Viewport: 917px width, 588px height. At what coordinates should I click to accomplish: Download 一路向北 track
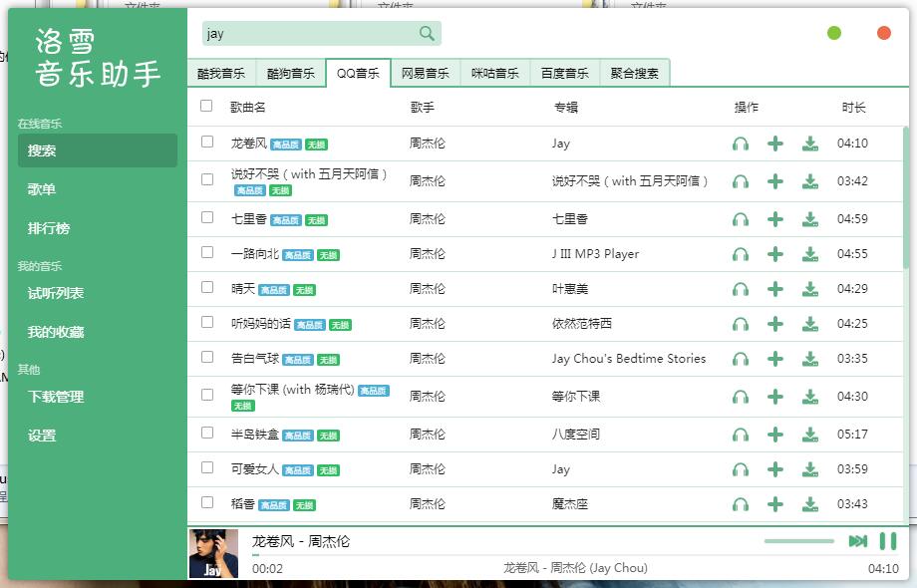click(810, 254)
